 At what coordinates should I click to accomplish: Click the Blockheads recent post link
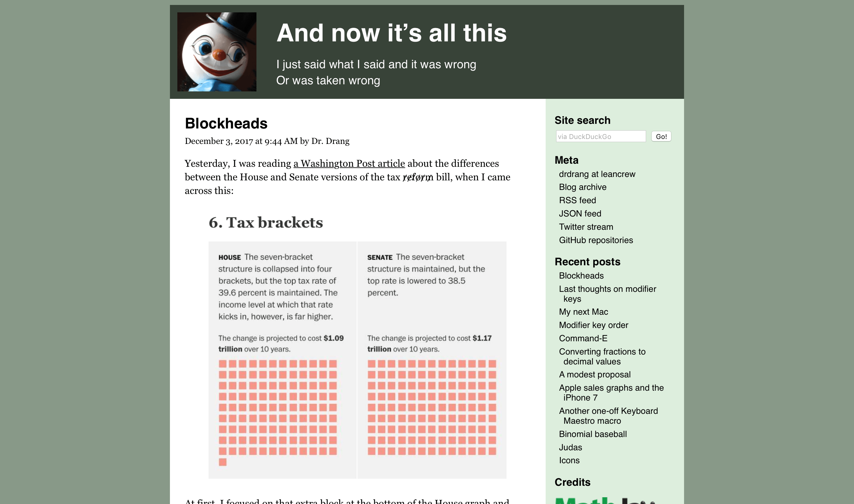click(580, 275)
